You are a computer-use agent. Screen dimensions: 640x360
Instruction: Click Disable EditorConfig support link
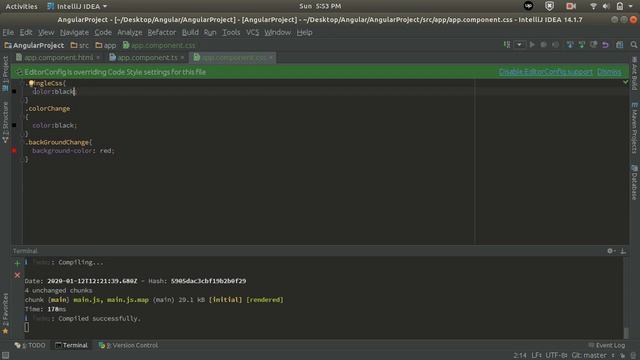coord(545,72)
